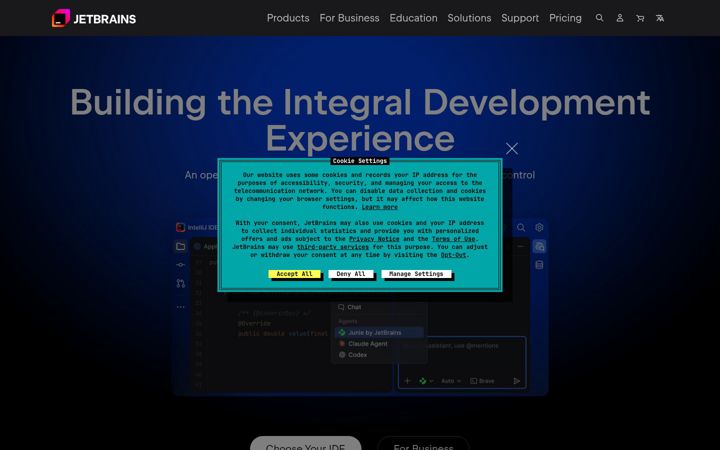This screenshot has width=720, height=450.
Task: Open Manage Settings for cookies
Action: coord(416,274)
